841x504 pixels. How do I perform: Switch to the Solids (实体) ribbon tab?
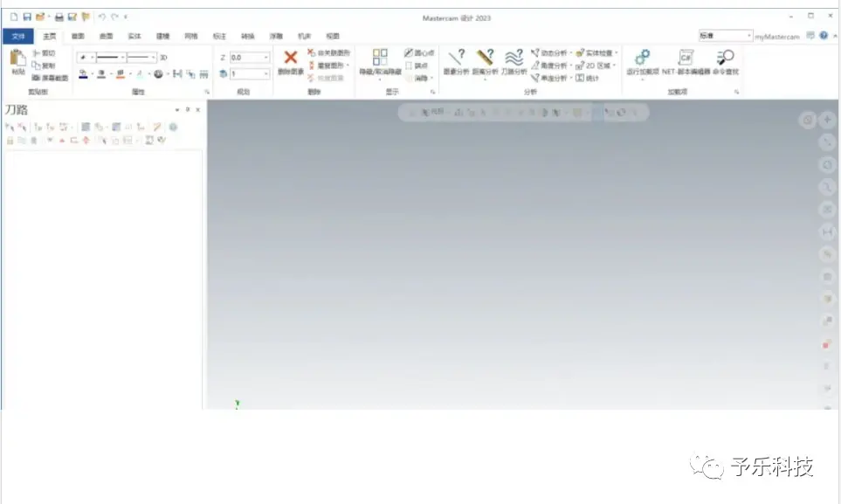point(134,36)
